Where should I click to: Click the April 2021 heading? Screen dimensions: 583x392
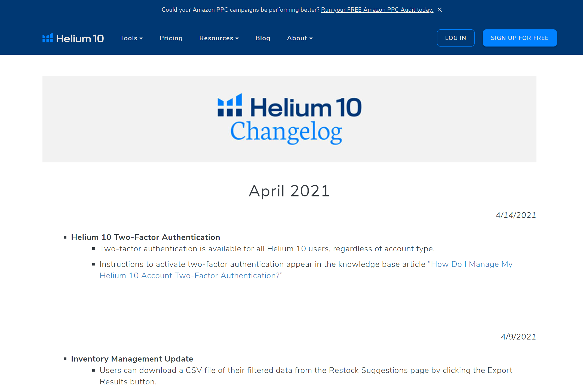289,191
